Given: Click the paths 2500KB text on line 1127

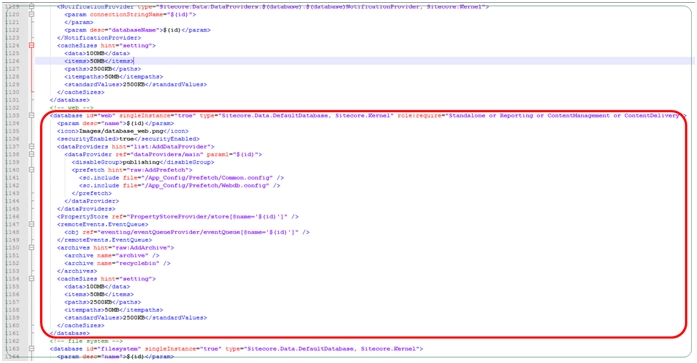Looking at the screenshot, I should click(103, 69).
